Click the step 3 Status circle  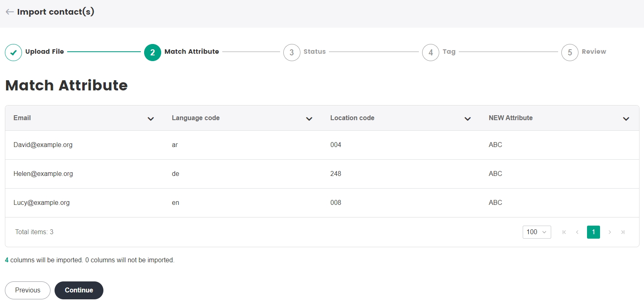(x=291, y=53)
